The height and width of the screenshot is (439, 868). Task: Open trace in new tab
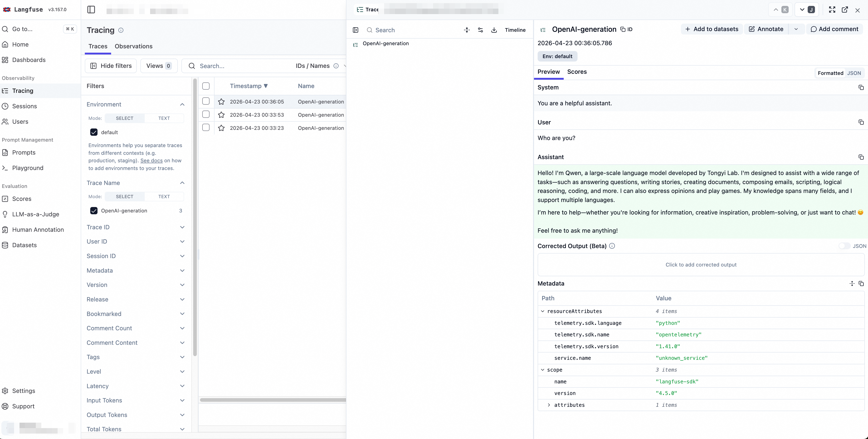[x=845, y=10]
